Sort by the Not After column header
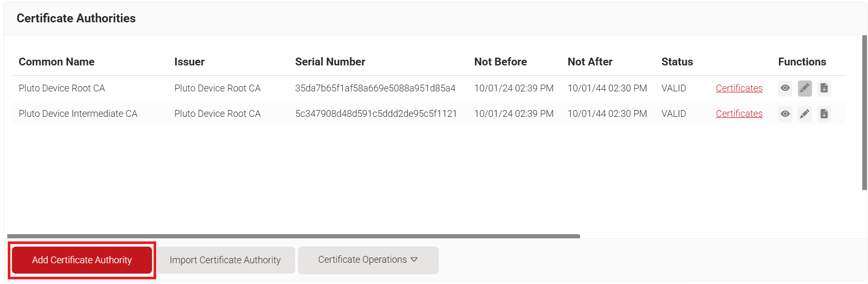Image resolution: width=868 pixels, height=284 pixels. click(x=590, y=62)
